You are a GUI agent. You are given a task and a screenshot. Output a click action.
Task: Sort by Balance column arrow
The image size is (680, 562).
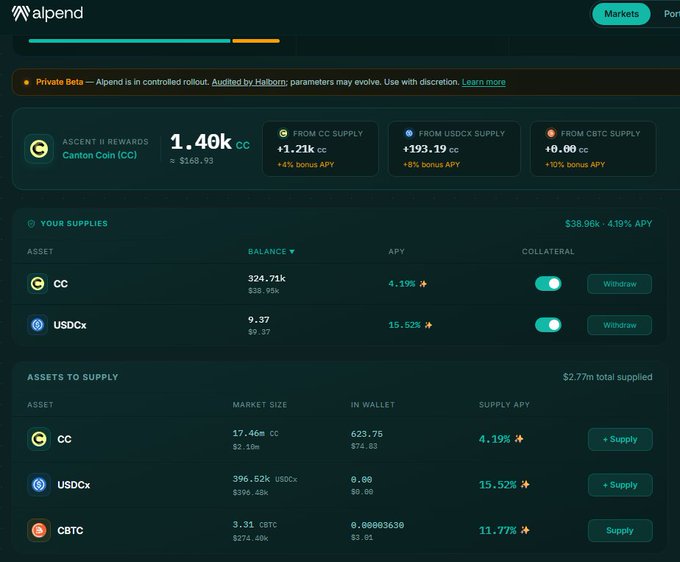(x=292, y=252)
